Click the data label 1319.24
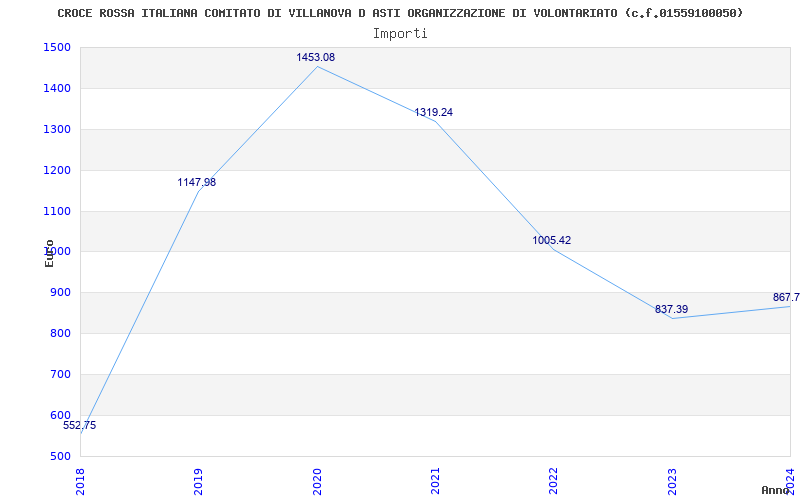Screen dimensions: 800x500 pyautogui.click(x=433, y=112)
